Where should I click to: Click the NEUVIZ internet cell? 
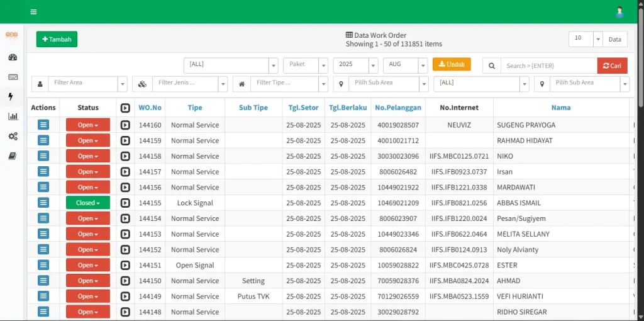[459, 125]
